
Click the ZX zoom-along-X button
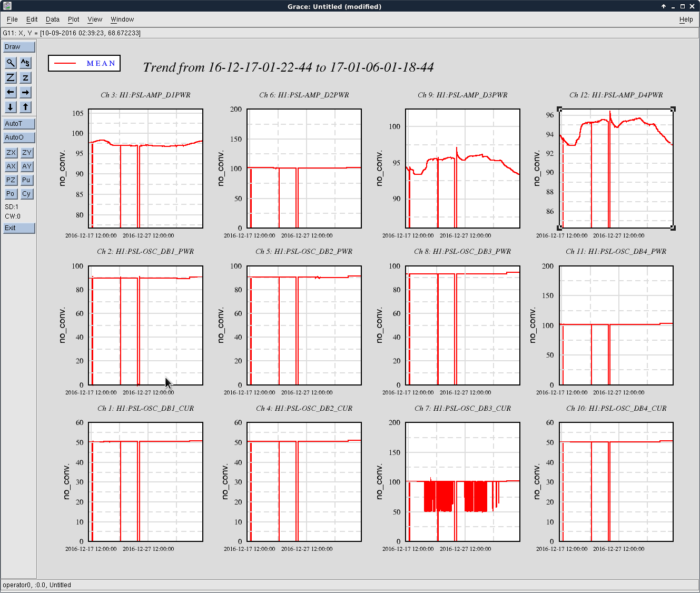(11, 153)
